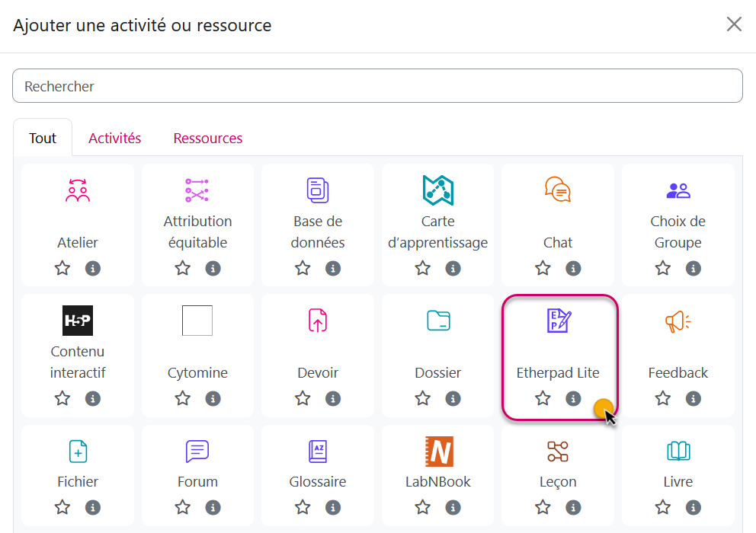
Task: Switch to the Activités tab
Action: tap(115, 138)
